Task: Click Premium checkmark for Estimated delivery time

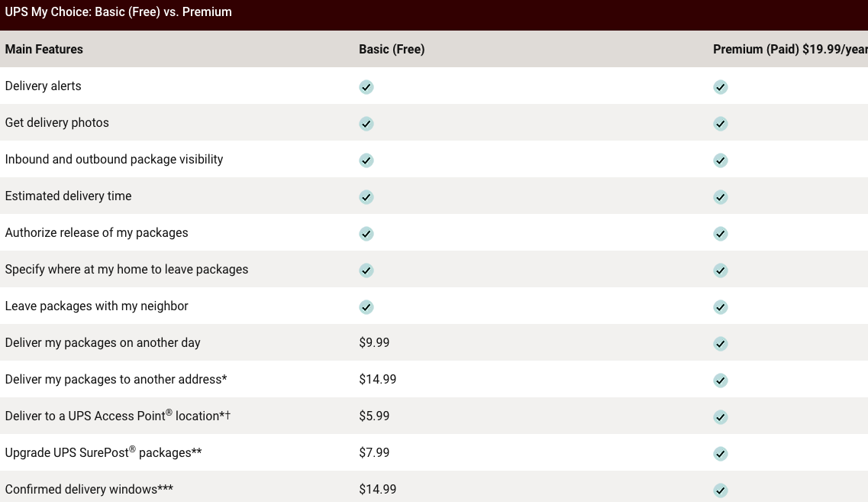Action: (721, 197)
